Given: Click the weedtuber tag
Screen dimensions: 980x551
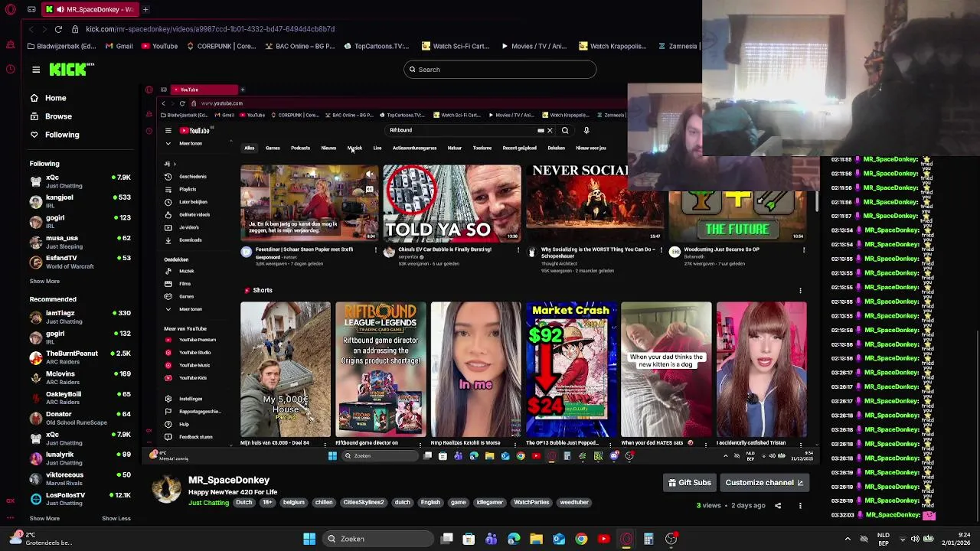Looking at the screenshot, I should pos(574,503).
